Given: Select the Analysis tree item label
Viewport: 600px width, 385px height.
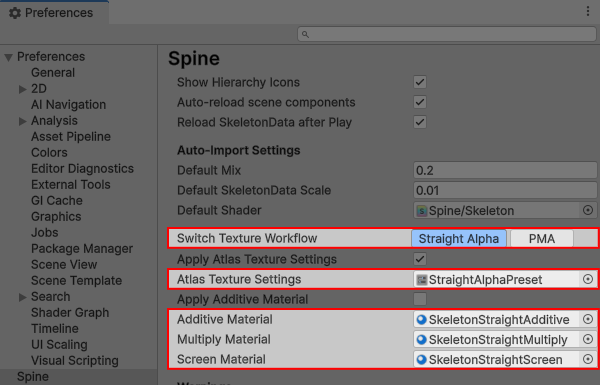Looking at the screenshot, I should pyautogui.click(x=54, y=121).
